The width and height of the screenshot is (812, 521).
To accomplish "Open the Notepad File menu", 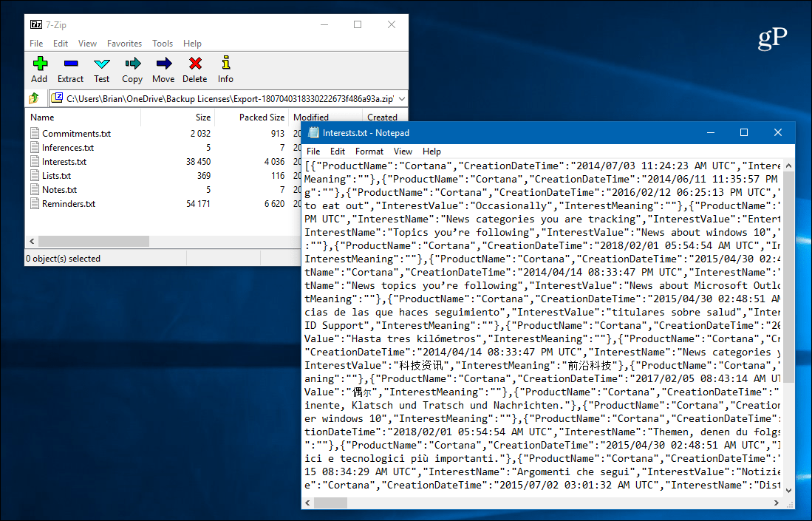I will [x=313, y=151].
